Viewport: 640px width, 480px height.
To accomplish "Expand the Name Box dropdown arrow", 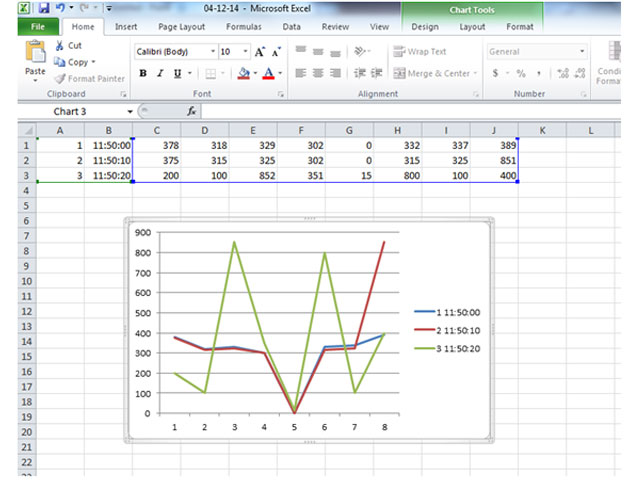I will coord(132,111).
